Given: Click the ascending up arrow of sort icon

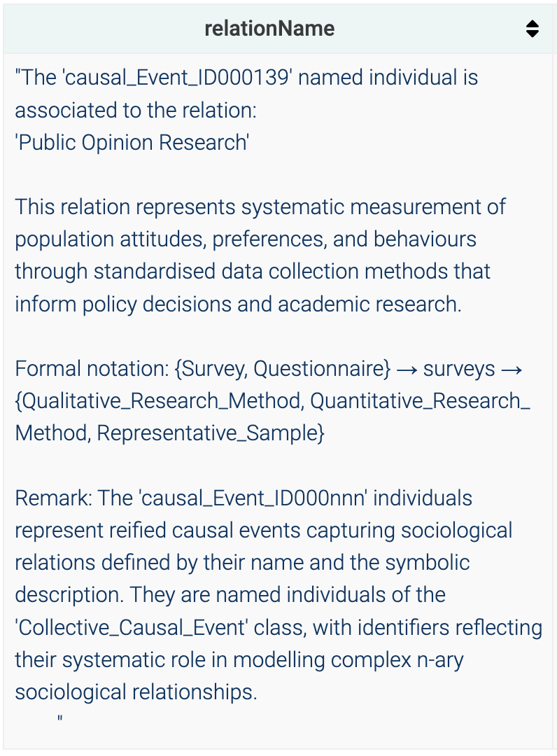Looking at the screenshot, I should 533,24.
